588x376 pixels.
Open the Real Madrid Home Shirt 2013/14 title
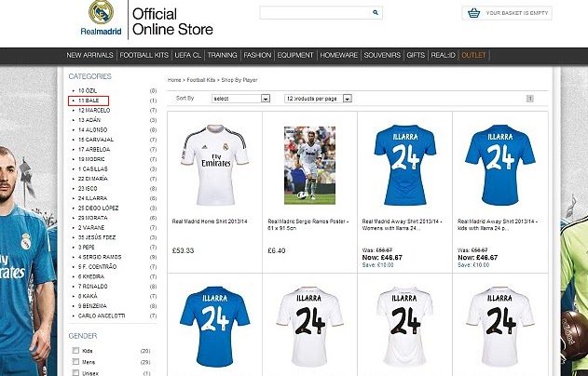coord(210,222)
